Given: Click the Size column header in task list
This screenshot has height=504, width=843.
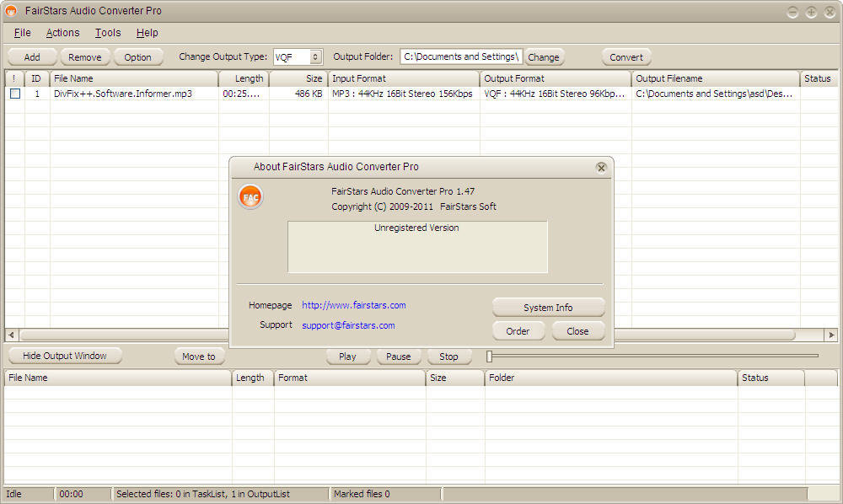Looking at the screenshot, I should [x=299, y=78].
